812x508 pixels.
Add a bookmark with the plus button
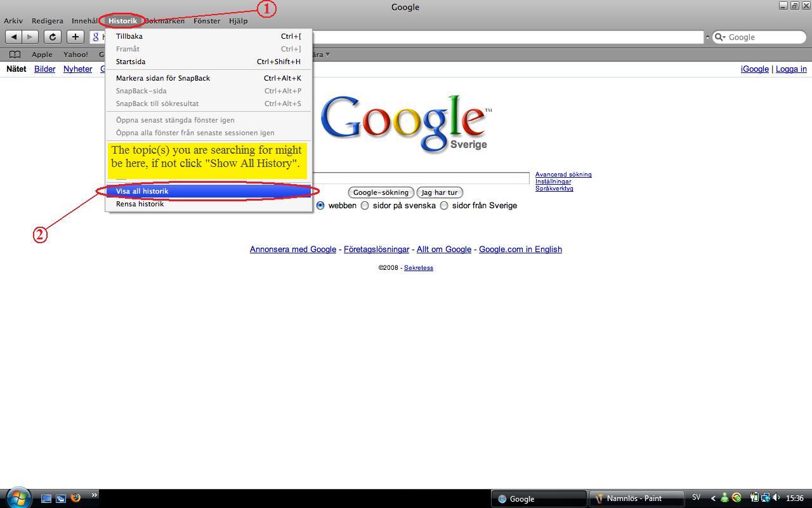point(75,37)
